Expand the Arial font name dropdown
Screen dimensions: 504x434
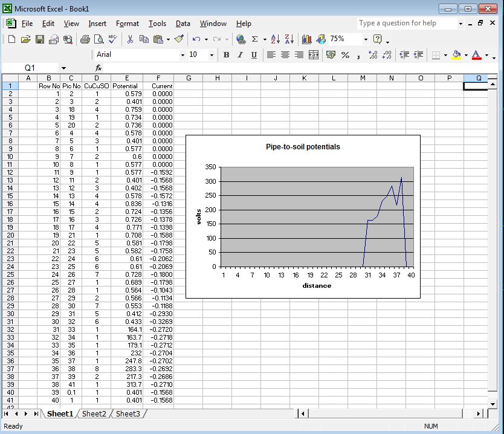point(183,55)
